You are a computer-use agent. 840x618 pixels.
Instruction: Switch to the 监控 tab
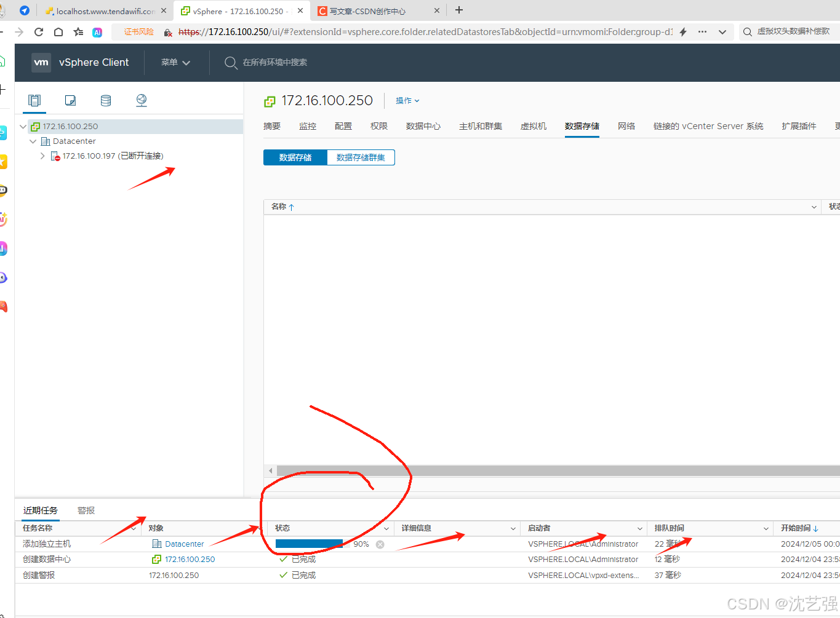coord(308,126)
